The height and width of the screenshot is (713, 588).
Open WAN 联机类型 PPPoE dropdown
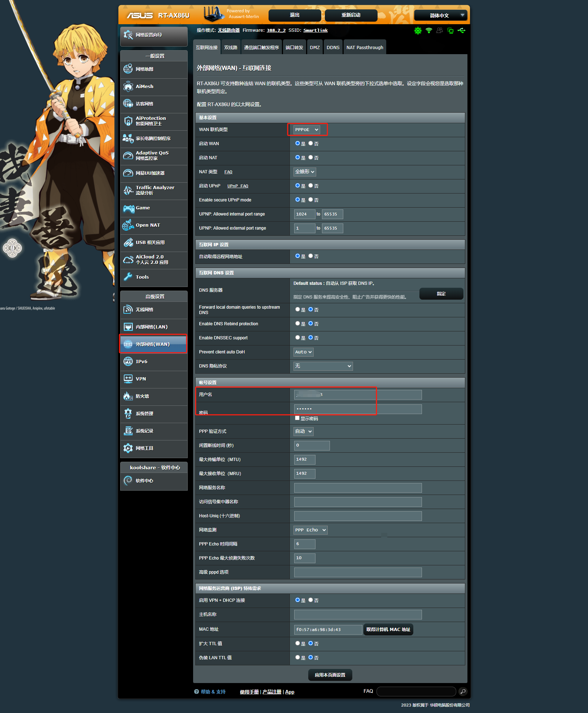307,130
